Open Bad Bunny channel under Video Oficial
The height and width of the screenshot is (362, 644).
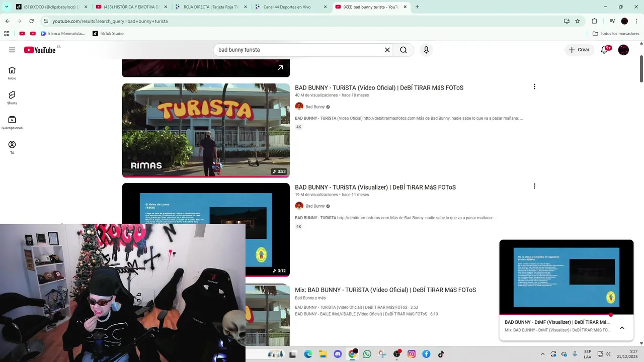tap(315, 107)
